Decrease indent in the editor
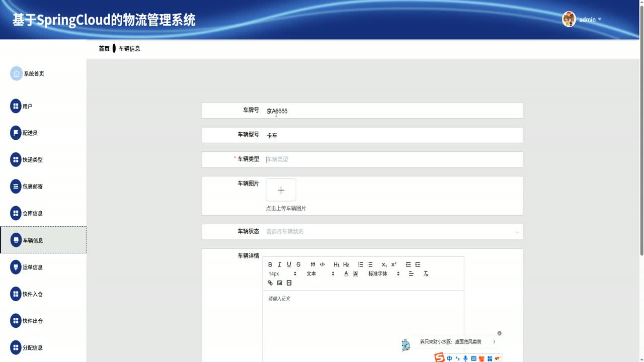The image size is (644, 362). pos(408,264)
